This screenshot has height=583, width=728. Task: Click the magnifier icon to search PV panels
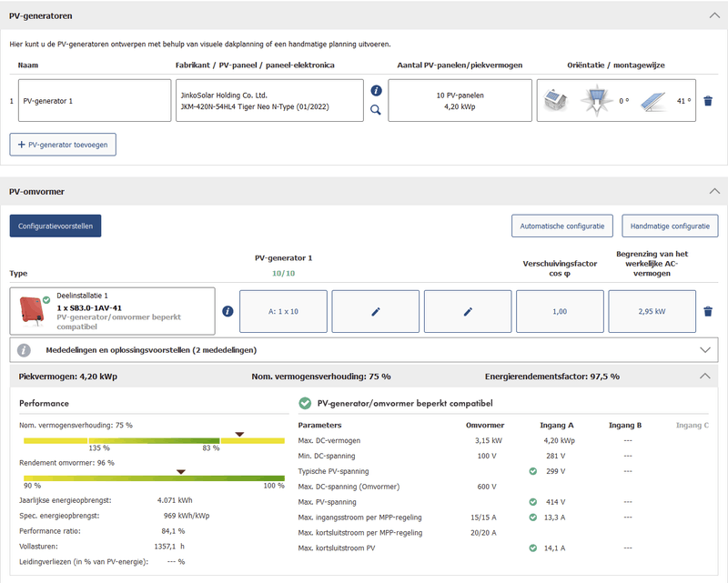[376, 111]
